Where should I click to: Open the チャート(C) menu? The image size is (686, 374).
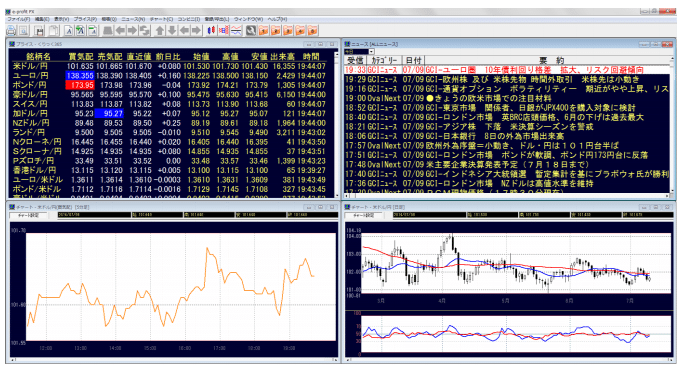[x=161, y=19]
